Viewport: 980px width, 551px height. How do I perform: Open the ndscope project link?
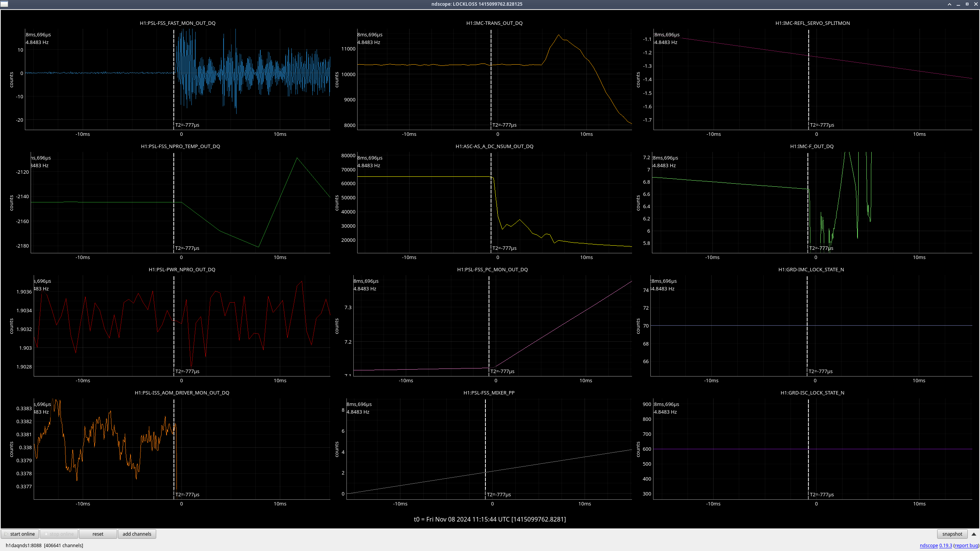pos(929,545)
